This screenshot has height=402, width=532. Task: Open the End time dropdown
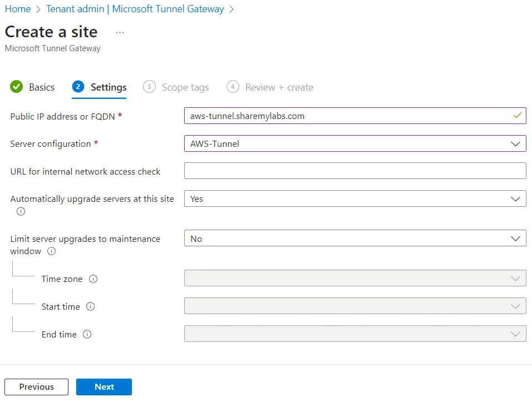click(x=354, y=334)
